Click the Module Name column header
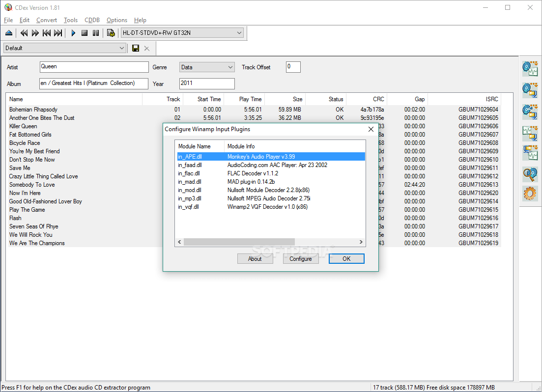Image resolution: width=542 pixels, height=392 pixels. pyautogui.click(x=200, y=146)
